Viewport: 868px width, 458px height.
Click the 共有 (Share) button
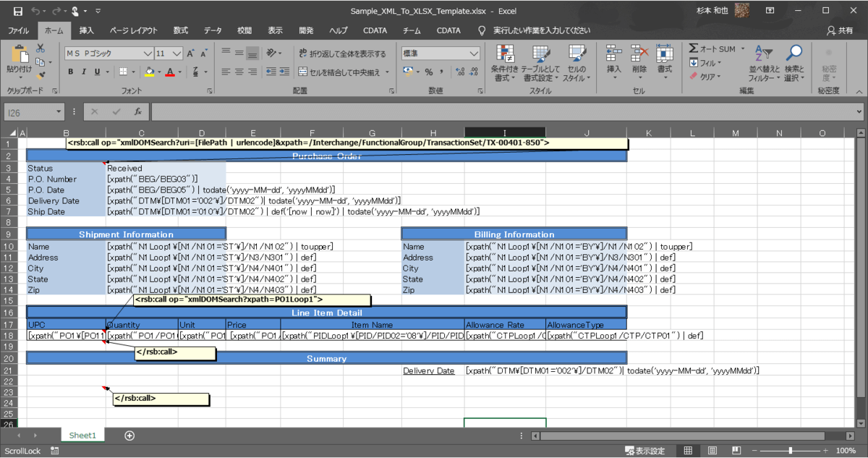click(840, 30)
